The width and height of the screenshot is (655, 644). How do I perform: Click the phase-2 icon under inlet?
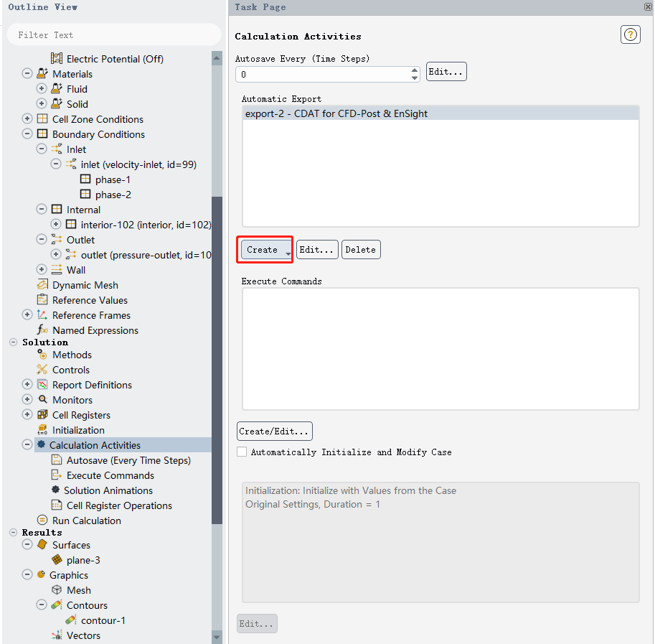(85, 195)
